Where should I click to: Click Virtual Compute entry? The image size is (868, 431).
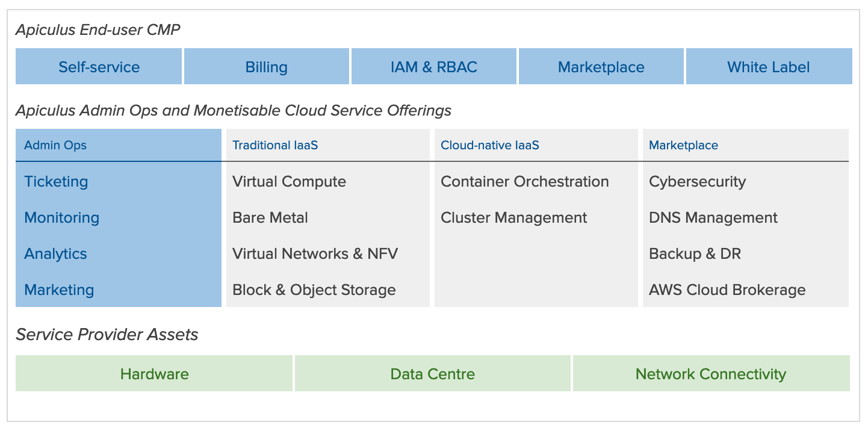pyautogui.click(x=289, y=182)
